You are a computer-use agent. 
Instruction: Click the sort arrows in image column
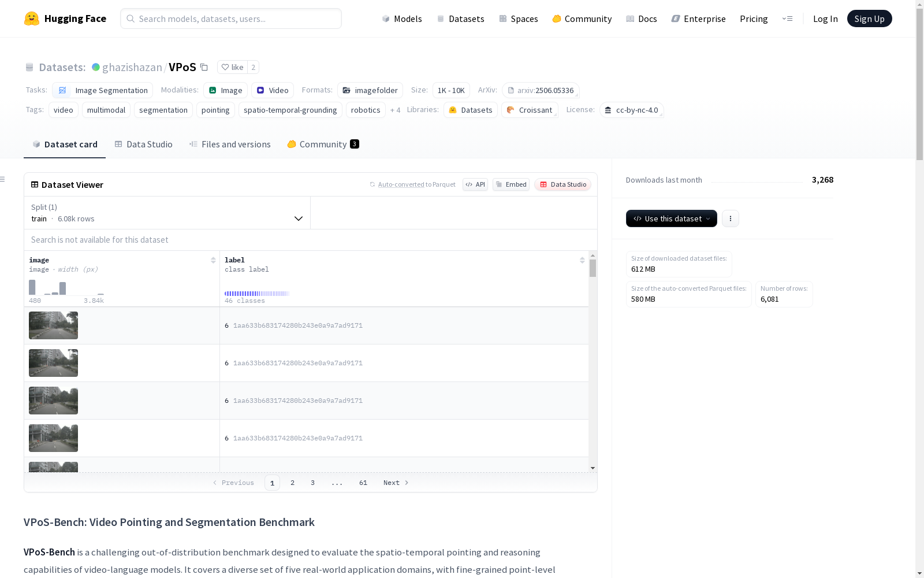pos(213,260)
